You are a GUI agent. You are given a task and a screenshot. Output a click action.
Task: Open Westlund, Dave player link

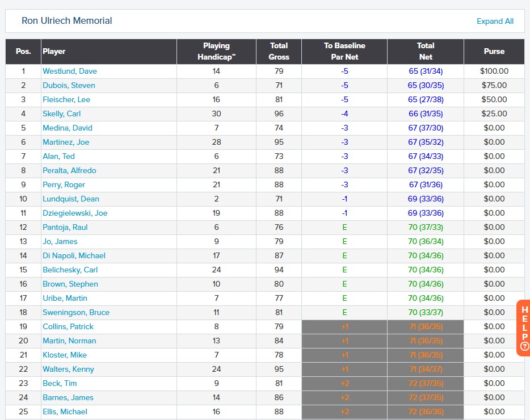(70, 72)
